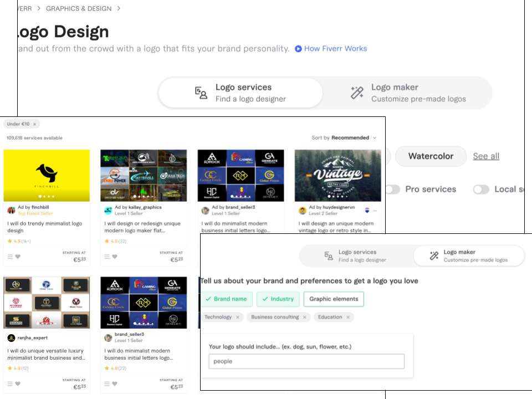Screen dimensions: 532x399
Task: Click the 4.8 (12) rating on ranjha_expert card
Action: [18, 369]
